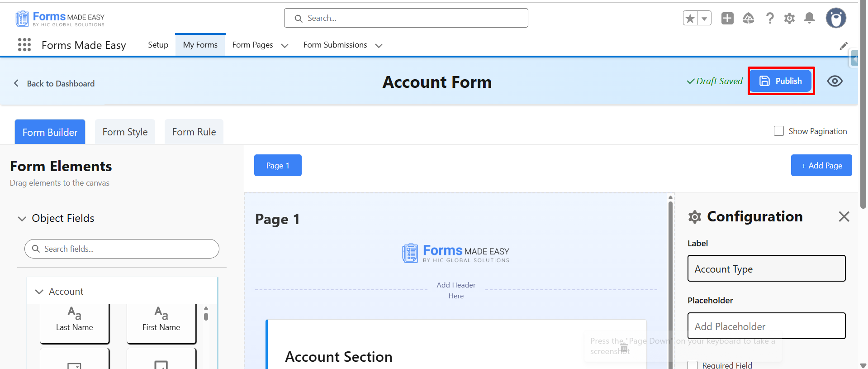
Task: Click the favorites star icon
Action: coord(690,18)
